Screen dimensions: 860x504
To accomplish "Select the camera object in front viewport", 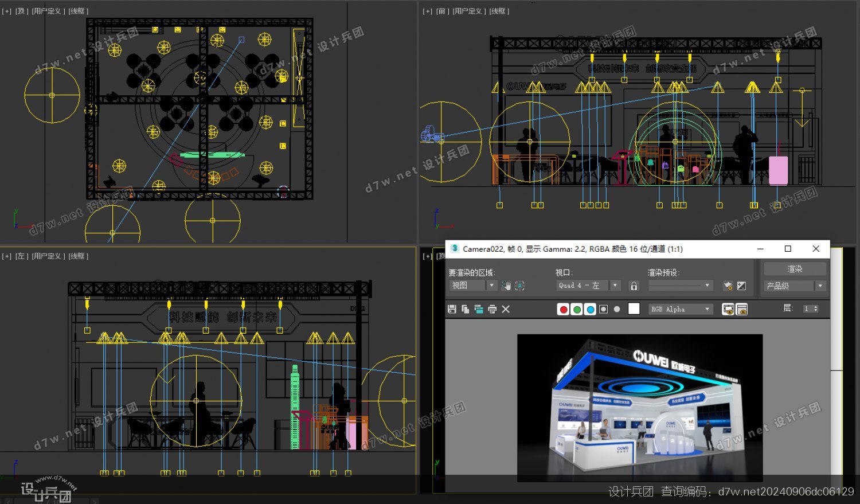I will (432, 135).
